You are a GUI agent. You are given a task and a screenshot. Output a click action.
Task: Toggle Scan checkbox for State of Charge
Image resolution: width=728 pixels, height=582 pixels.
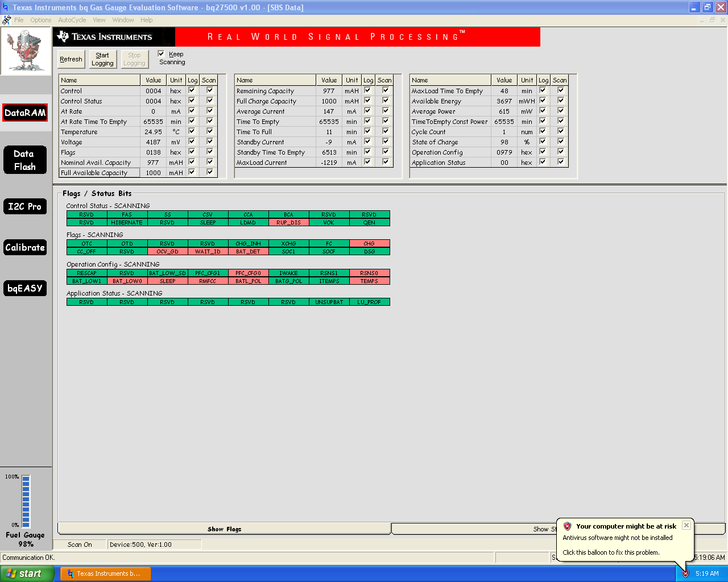(561, 142)
